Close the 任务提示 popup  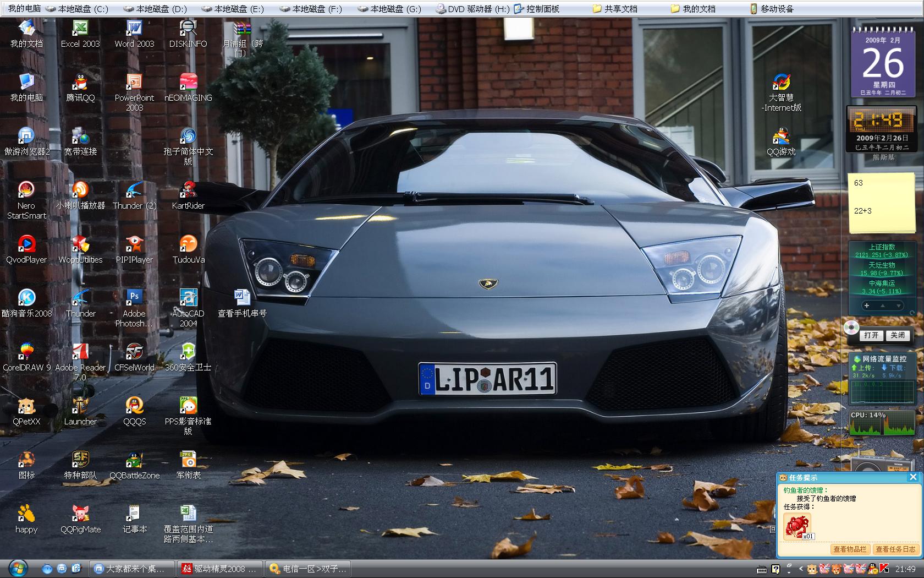click(x=913, y=477)
